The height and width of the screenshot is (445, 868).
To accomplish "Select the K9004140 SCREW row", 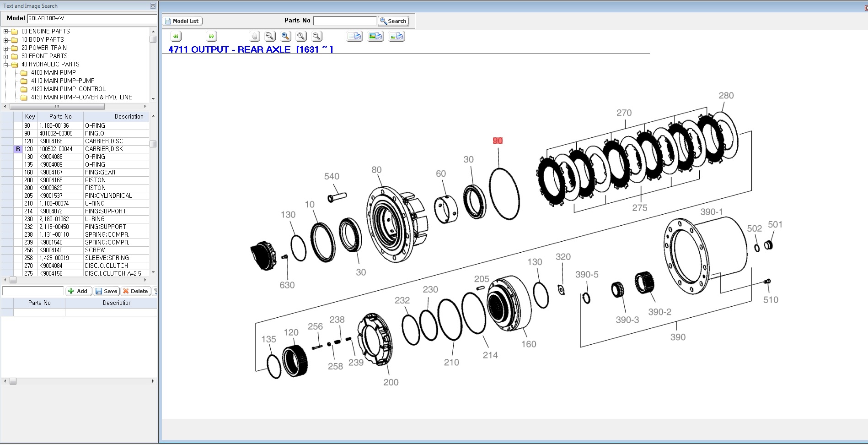I will coord(75,250).
